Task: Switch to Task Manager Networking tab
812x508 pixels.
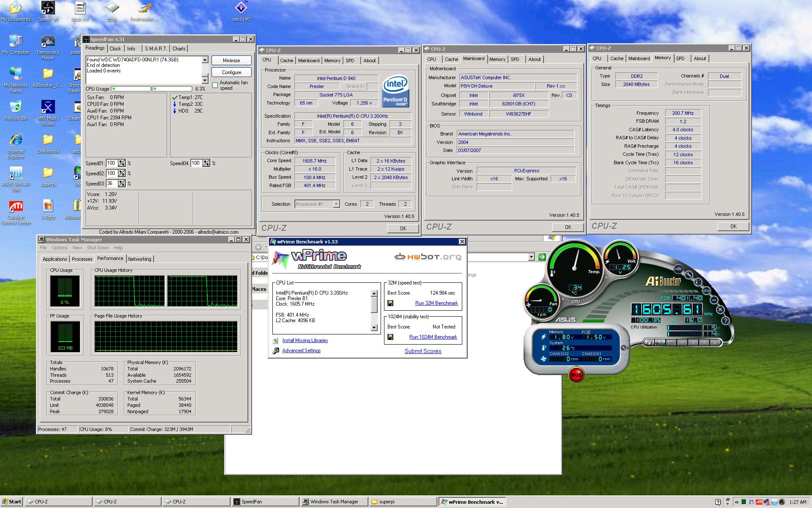Action: pyautogui.click(x=140, y=259)
